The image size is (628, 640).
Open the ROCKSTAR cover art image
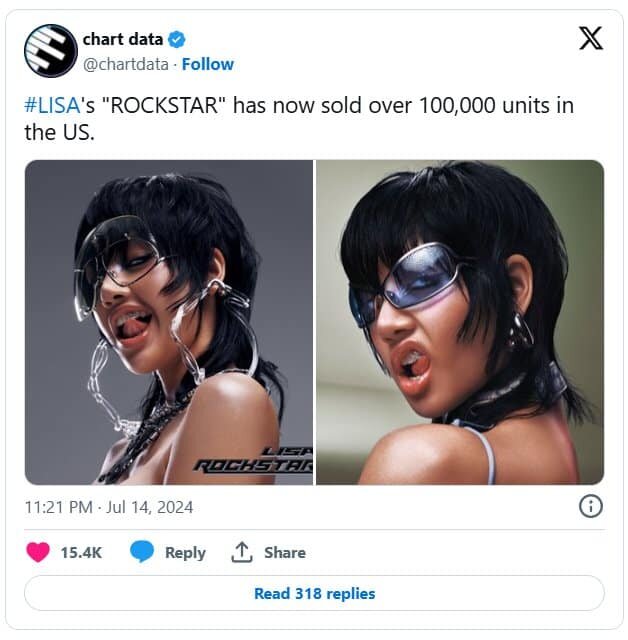coord(169,322)
